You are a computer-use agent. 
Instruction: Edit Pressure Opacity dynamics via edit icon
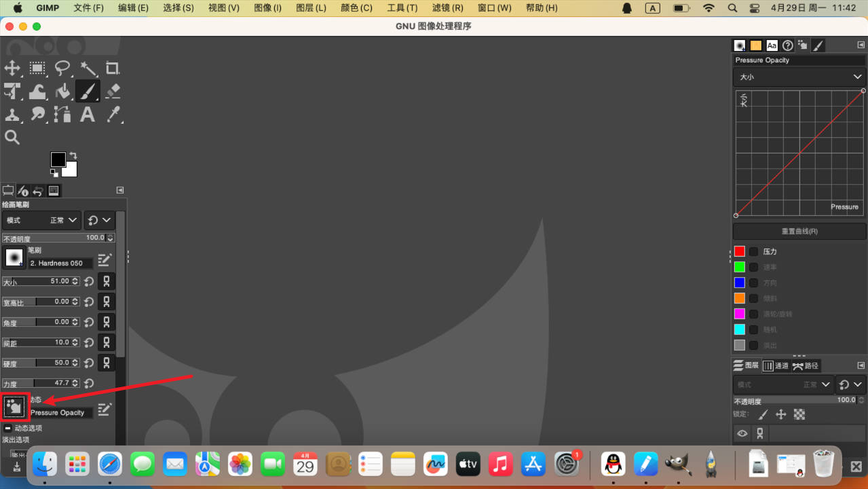tap(104, 410)
